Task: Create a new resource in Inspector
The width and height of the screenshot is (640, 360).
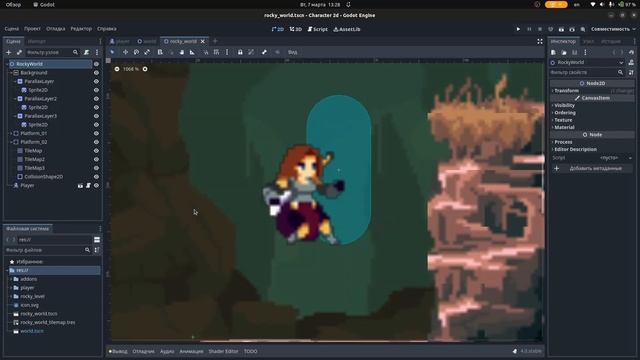Action: click(553, 52)
